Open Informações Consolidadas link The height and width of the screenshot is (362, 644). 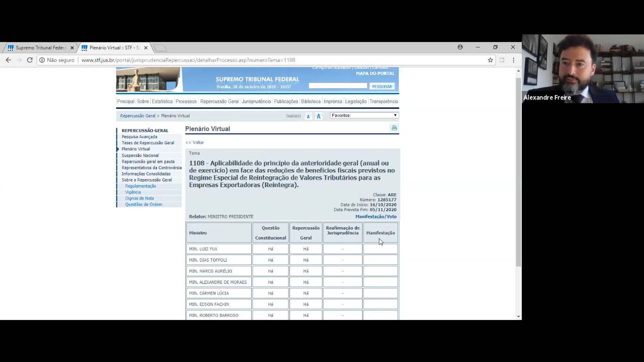coord(146,174)
